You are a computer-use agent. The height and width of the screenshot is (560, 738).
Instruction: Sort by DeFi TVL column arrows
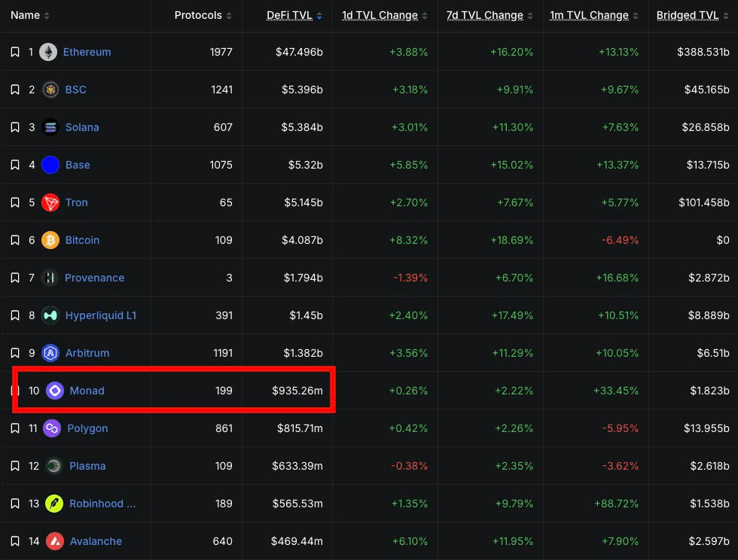tap(319, 16)
